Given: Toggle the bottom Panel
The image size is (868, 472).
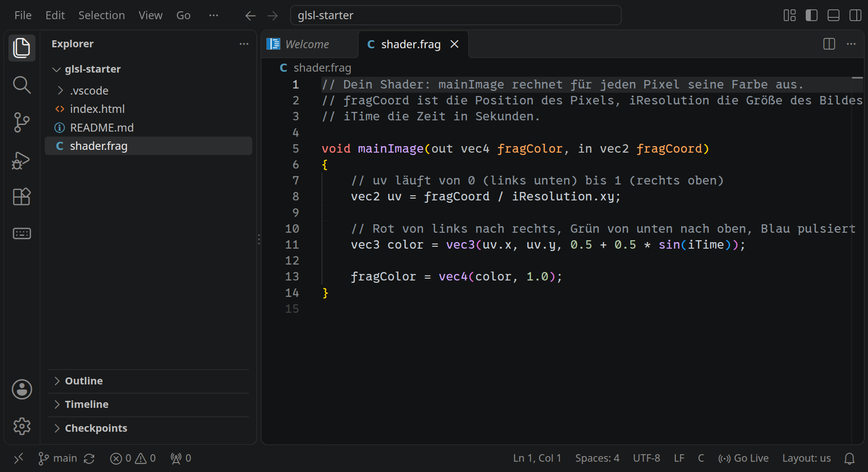Looking at the screenshot, I should click(x=833, y=15).
